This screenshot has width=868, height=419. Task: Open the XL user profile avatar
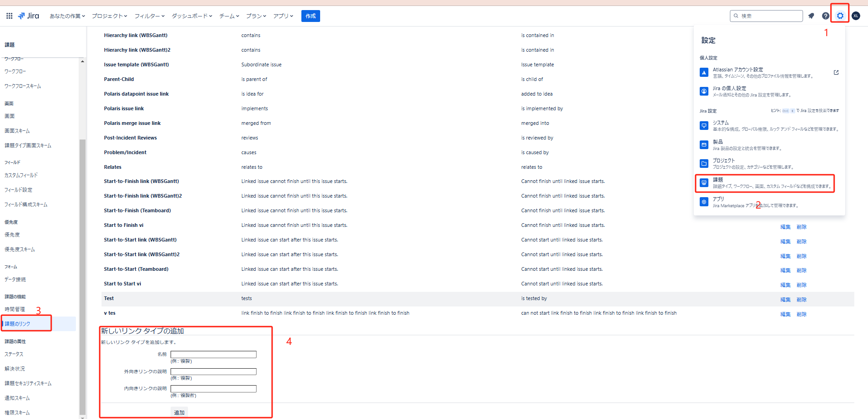(856, 16)
